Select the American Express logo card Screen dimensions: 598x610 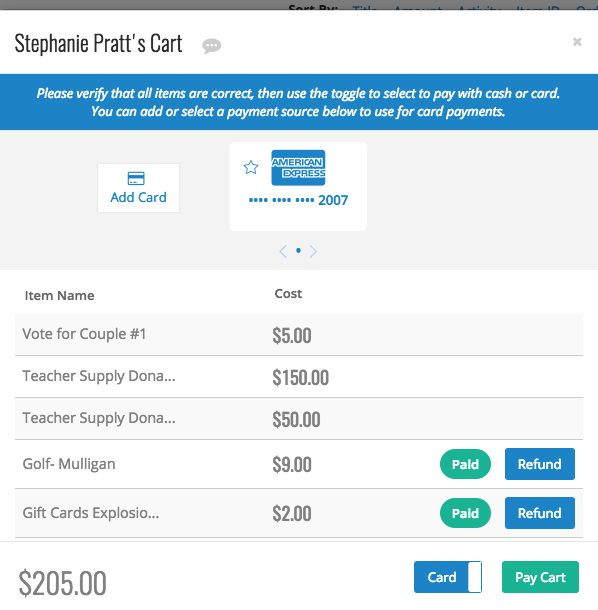coord(298,168)
